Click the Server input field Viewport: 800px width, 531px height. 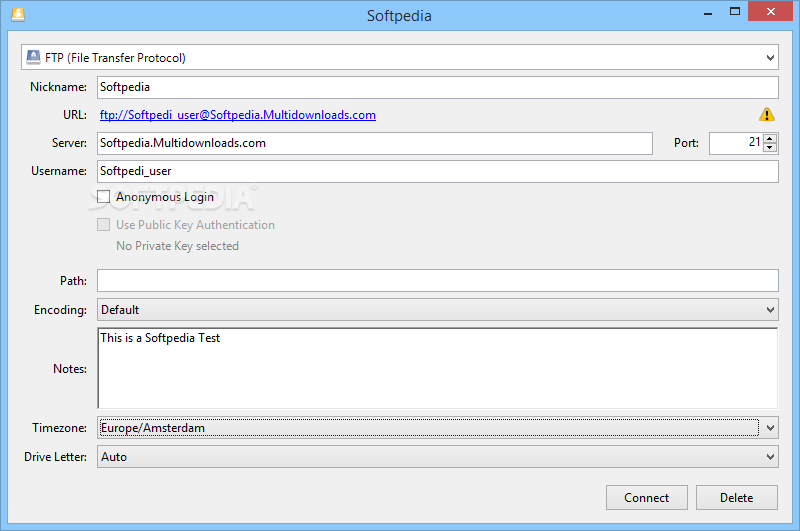375,143
